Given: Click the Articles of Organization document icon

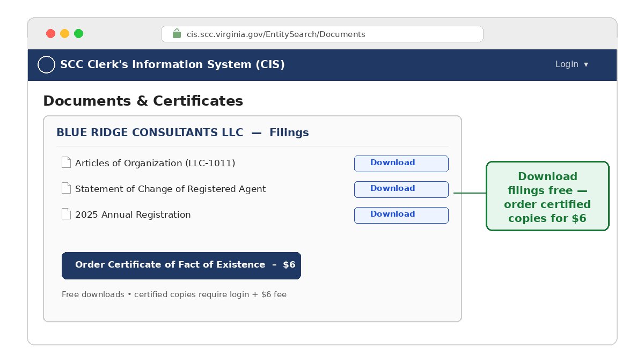Looking at the screenshot, I should (66, 162).
